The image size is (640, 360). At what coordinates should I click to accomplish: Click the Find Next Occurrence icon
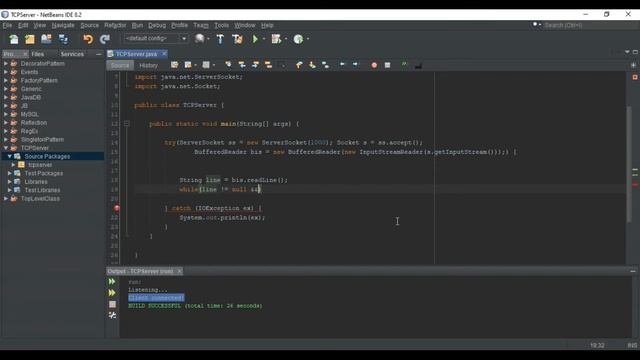tap(255, 65)
